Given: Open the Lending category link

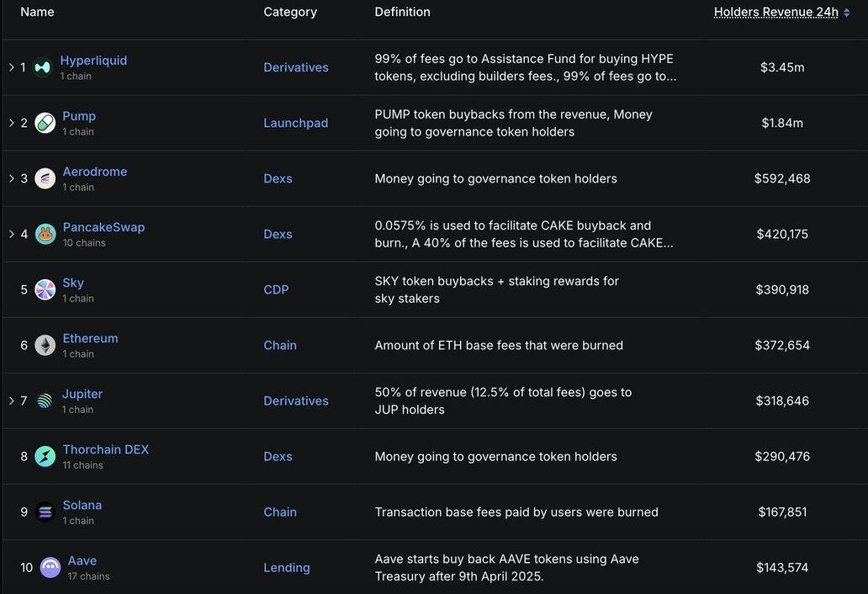Looking at the screenshot, I should (x=286, y=567).
